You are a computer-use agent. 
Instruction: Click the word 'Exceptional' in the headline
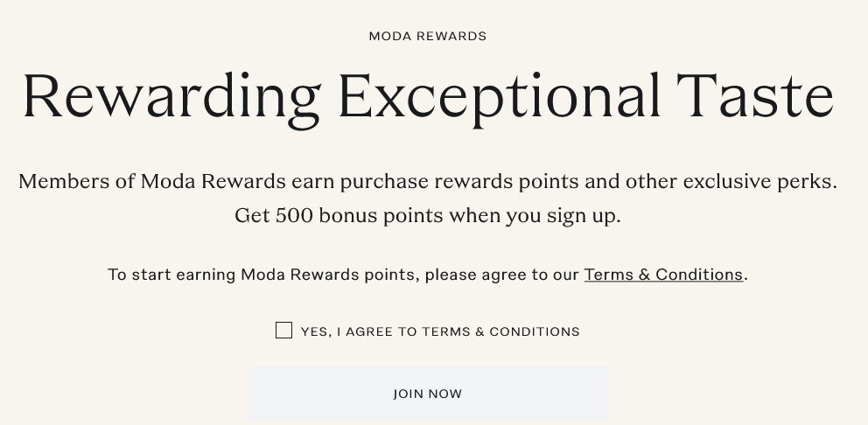click(x=498, y=94)
